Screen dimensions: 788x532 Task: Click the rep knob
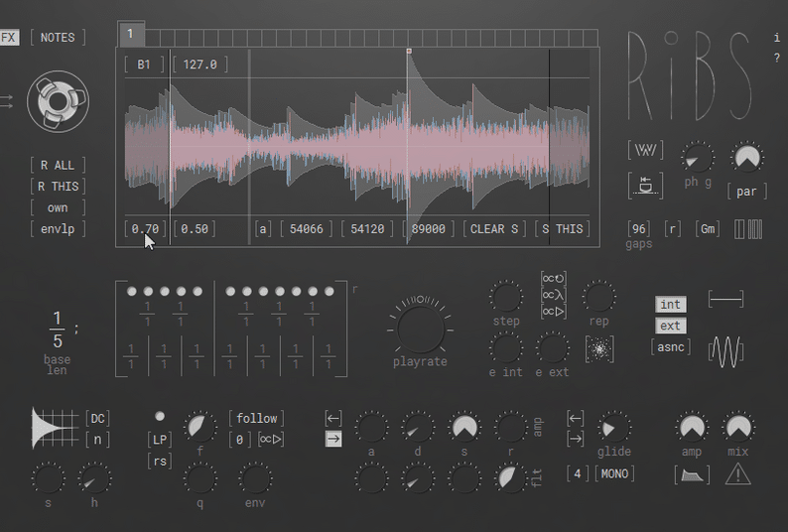(x=598, y=297)
